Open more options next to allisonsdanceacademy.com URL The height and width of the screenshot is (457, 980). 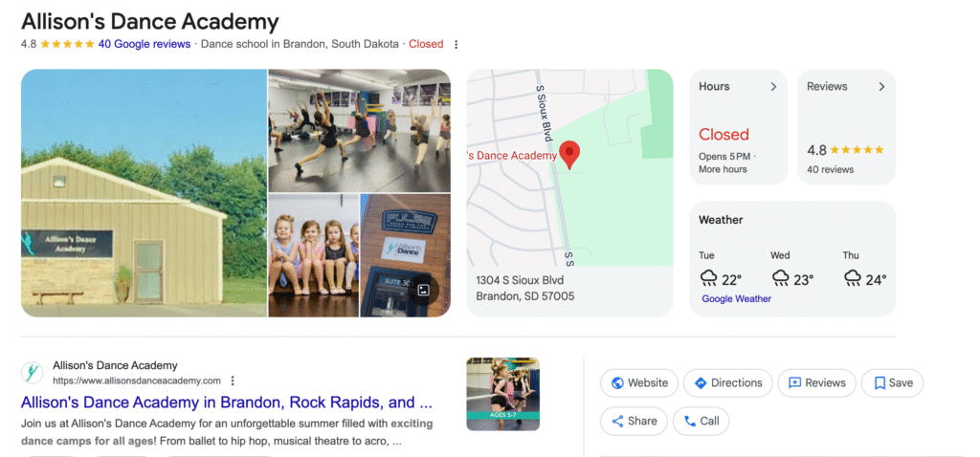[234, 381]
